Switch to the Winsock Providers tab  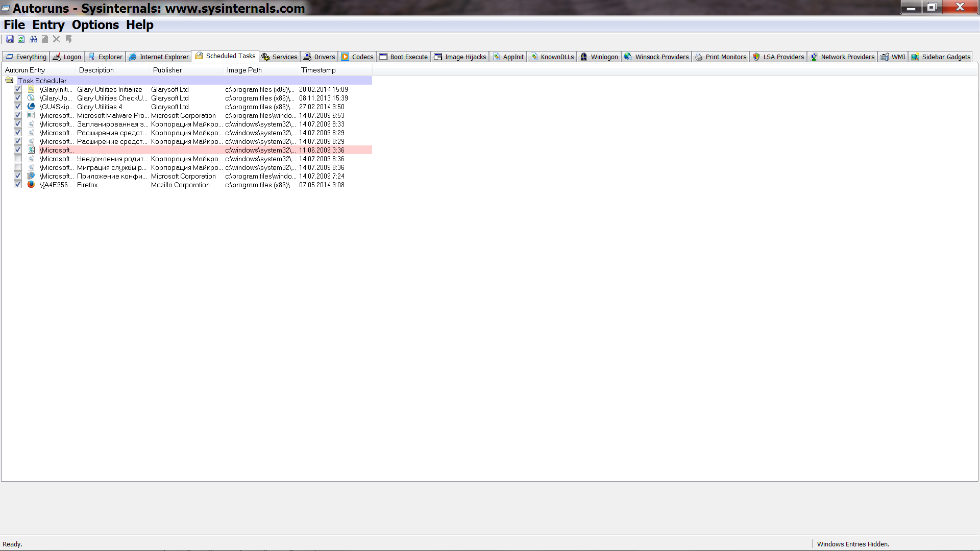(656, 57)
